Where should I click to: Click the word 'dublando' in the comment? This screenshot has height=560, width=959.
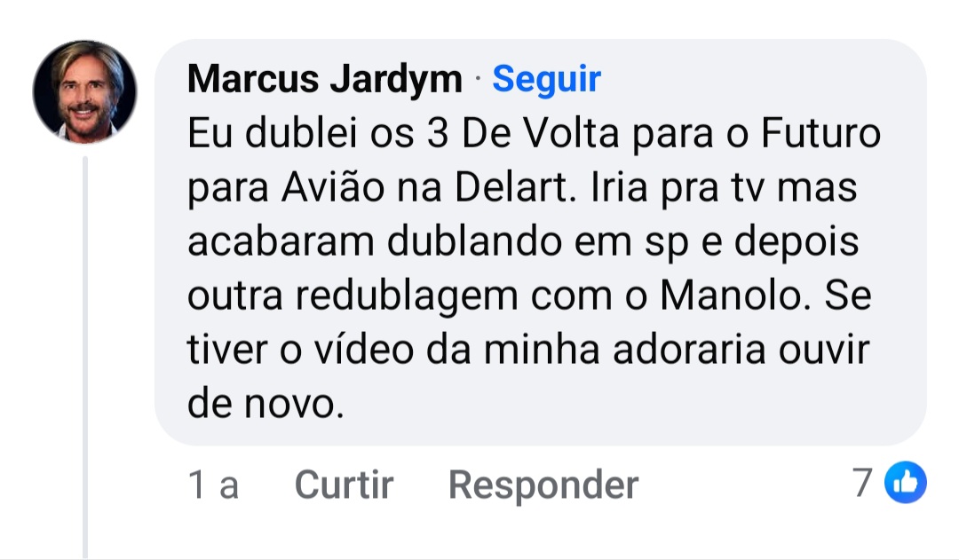coord(474,241)
